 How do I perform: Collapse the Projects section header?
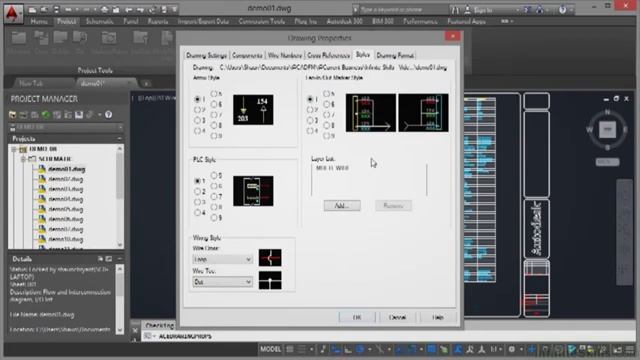point(119,139)
